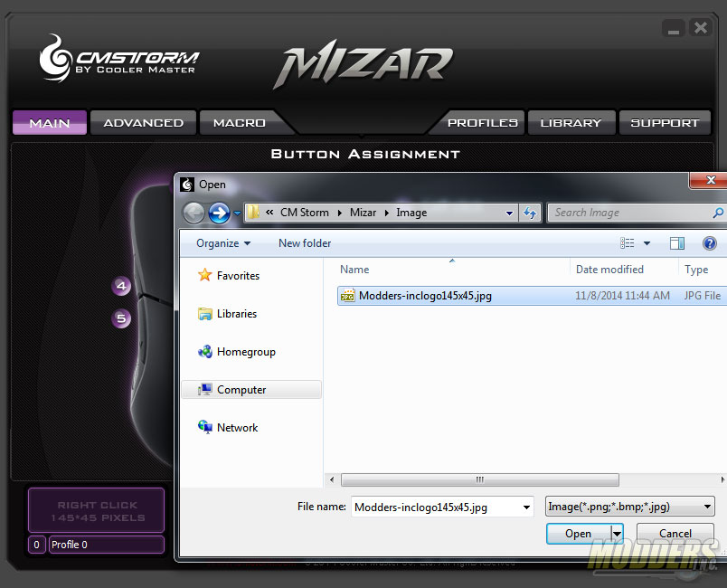Select Mizar in the breadcrumb path
Viewport: 727px width, 588px height.
(363, 213)
